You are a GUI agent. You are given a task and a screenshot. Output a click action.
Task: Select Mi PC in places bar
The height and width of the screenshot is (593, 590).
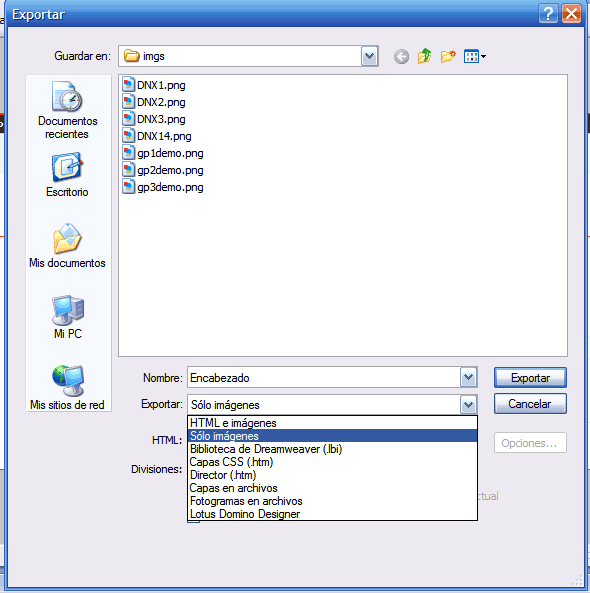tap(68, 317)
